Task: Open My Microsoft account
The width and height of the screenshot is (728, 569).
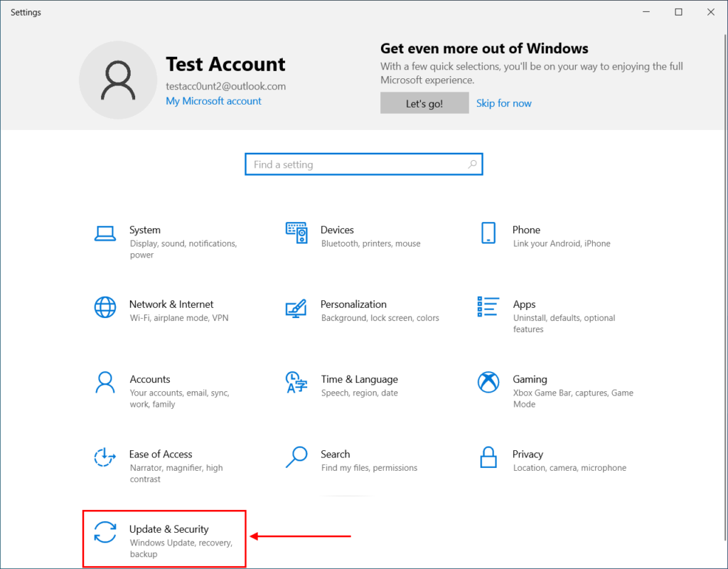Action: point(213,100)
